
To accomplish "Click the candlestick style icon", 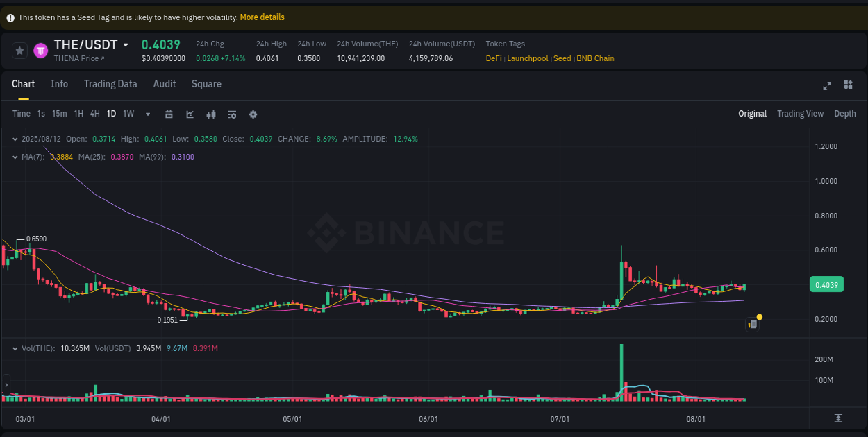I will tap(211, 114).
